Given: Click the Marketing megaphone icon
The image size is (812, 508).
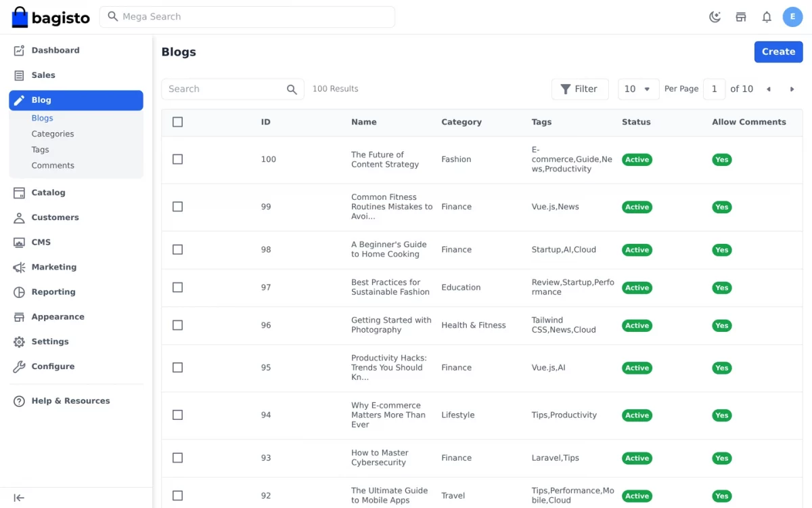Looking at the screenshot, I should tap(19, 267).
